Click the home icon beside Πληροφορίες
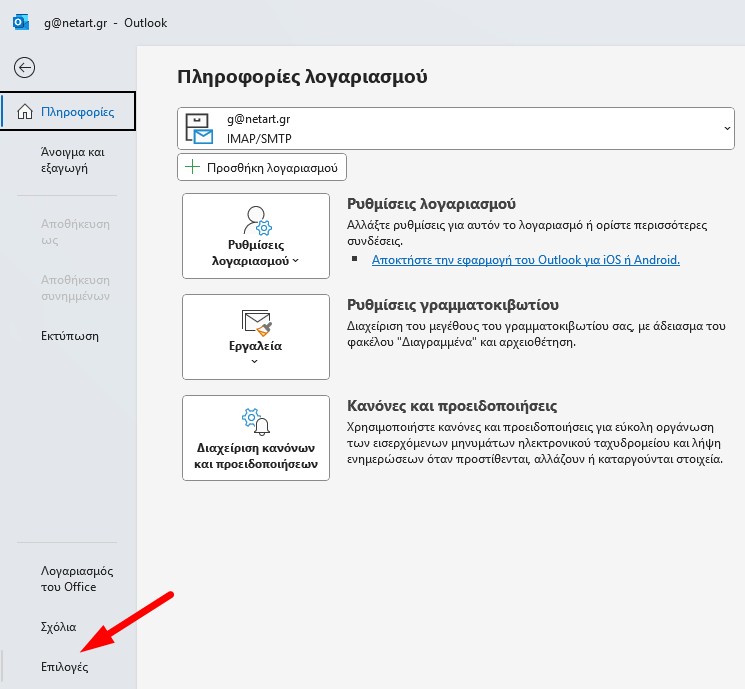Viewport: 745px width, 689px height. pos(24,112)
